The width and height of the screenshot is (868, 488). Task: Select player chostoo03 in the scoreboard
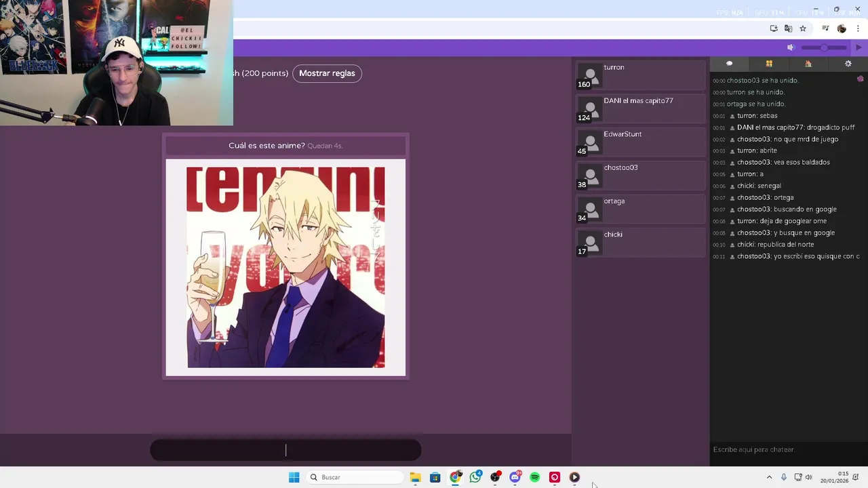pyautogui.click(x=641, y=175)
